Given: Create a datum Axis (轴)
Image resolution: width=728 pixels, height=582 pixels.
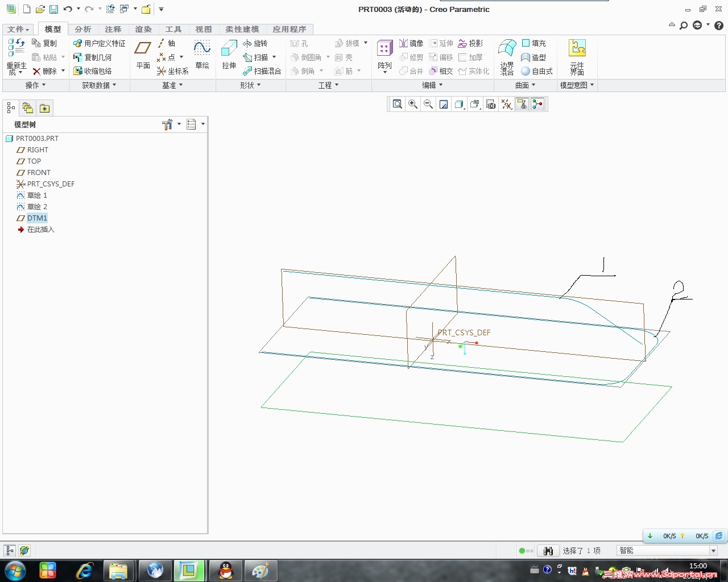Looking at the screenshot, I should point(166,43).
